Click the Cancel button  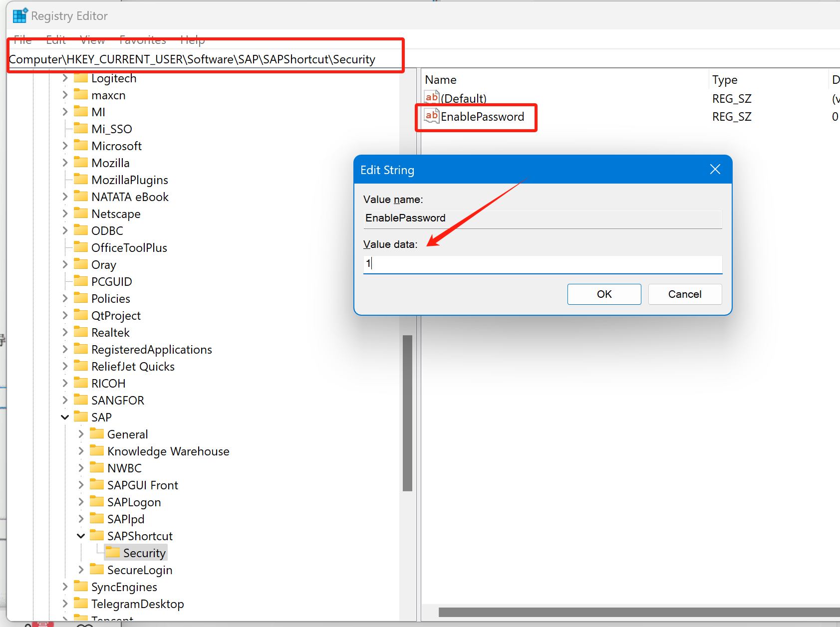click(x=684, y=294)
